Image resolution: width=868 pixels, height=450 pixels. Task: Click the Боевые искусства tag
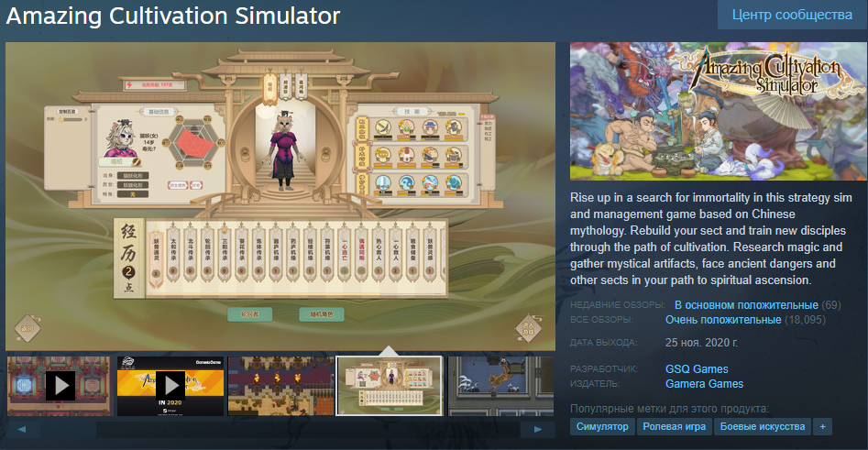coord(763,427)
